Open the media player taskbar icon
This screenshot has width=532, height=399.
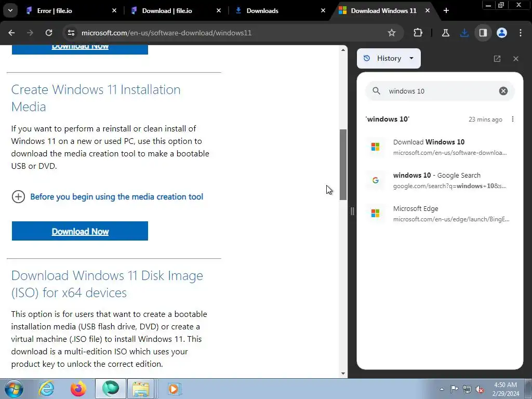click(175, 389)
